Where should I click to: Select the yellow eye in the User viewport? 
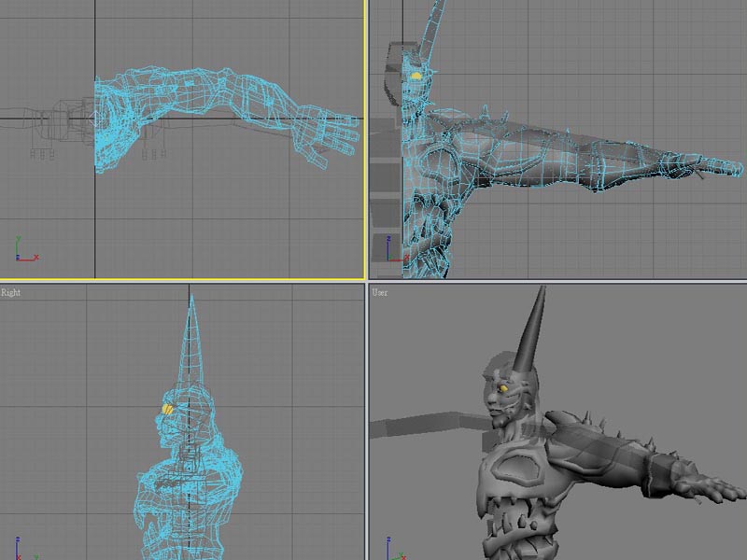point(503,389)
